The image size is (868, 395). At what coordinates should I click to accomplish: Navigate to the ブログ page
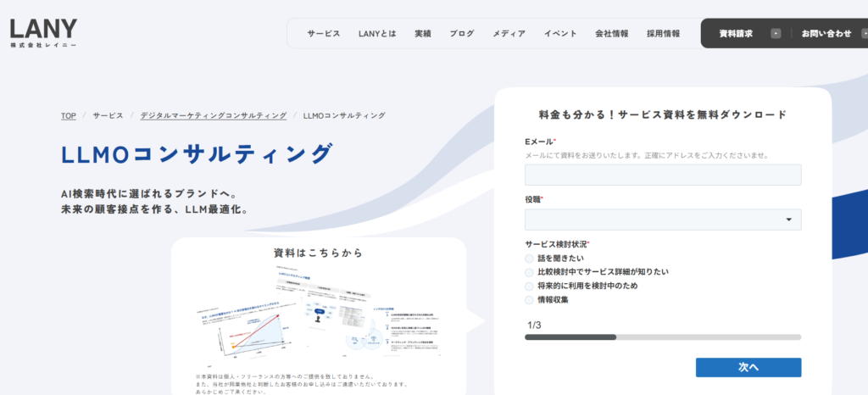tap(462, 34)
